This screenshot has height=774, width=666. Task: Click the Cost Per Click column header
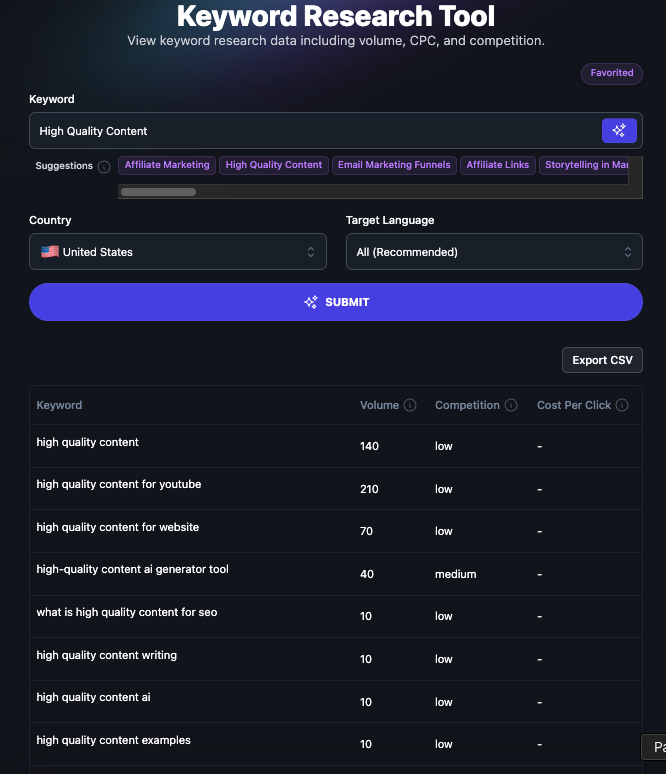(574, 405)
